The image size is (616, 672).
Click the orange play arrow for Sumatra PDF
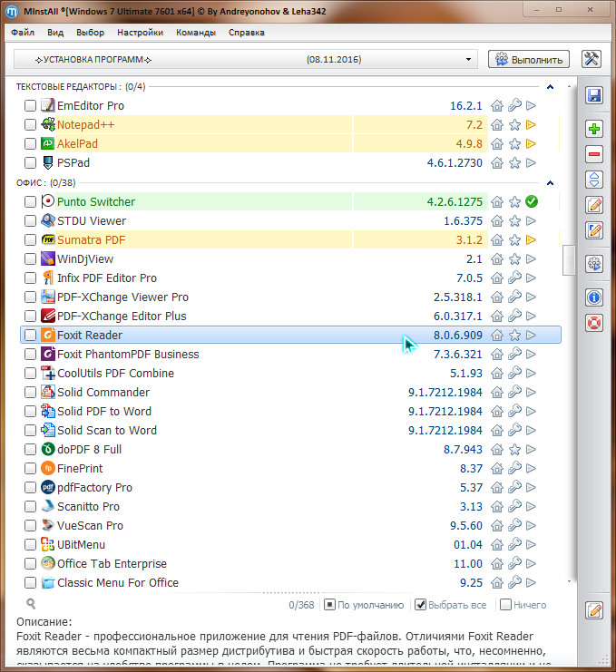click(x=531, y=239)
